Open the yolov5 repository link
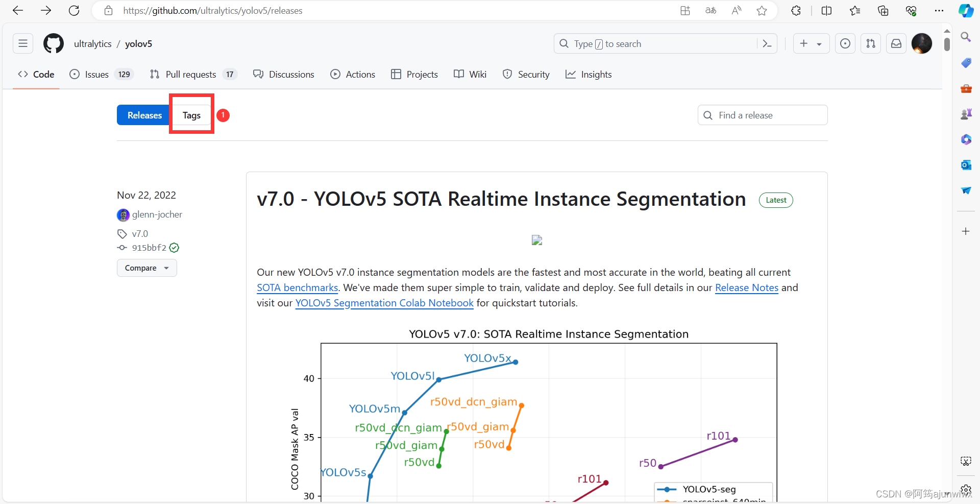The image size is (980, 504). pyautogui.click(x=138, y=43)
